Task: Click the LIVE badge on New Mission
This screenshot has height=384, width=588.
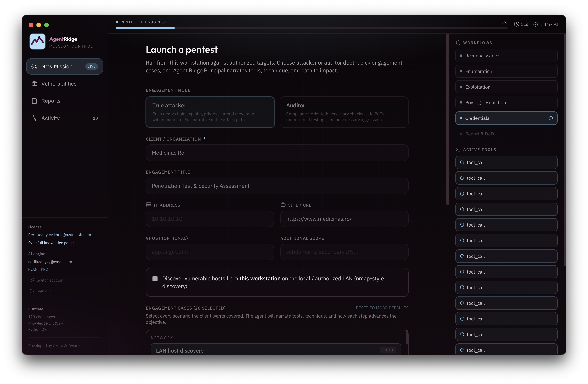Action: click(92, 66)
